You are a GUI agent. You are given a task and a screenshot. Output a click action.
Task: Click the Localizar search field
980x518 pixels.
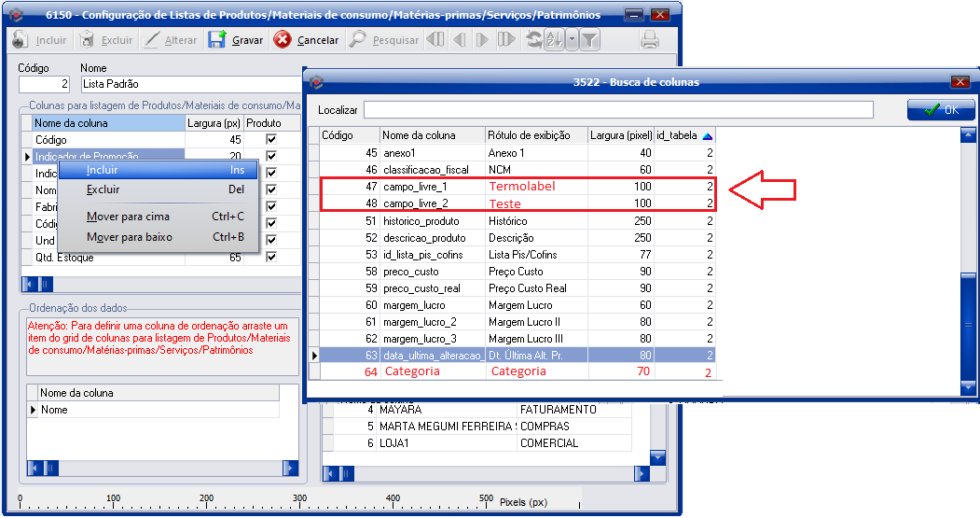[x=617, y=110]
